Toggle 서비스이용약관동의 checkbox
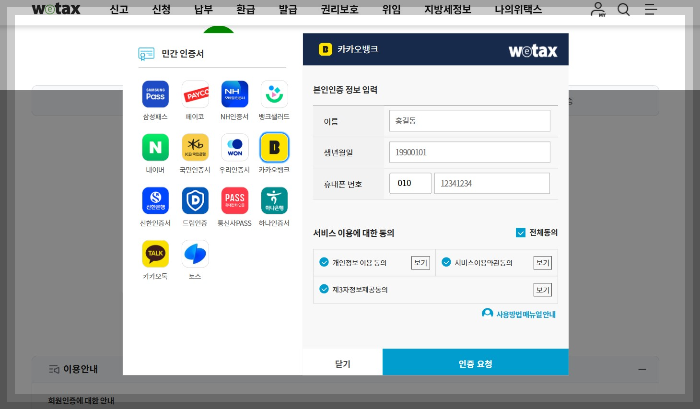 click(x=446, y=262)
